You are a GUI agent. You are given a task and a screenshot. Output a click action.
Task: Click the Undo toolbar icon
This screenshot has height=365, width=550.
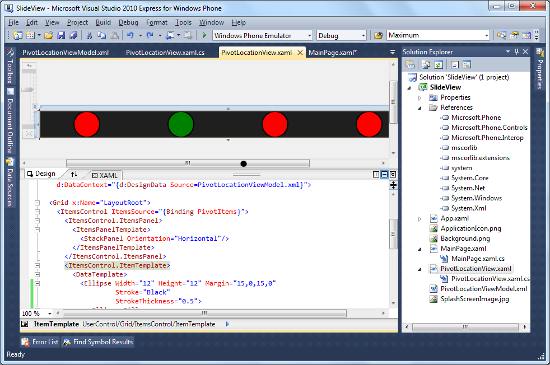130,35
